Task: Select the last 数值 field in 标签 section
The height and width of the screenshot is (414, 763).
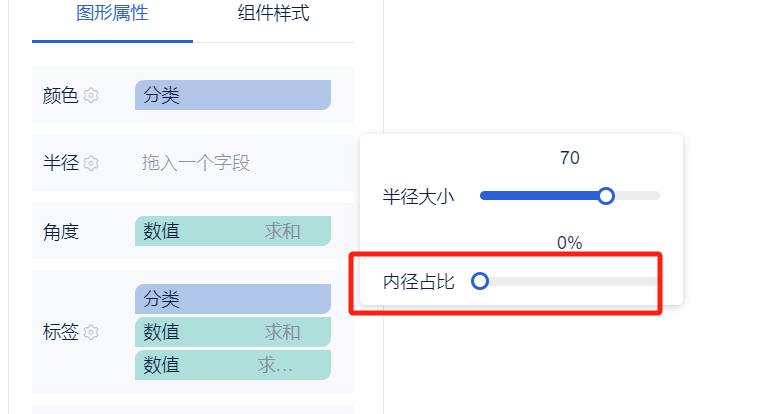Action: coord(162,365)
